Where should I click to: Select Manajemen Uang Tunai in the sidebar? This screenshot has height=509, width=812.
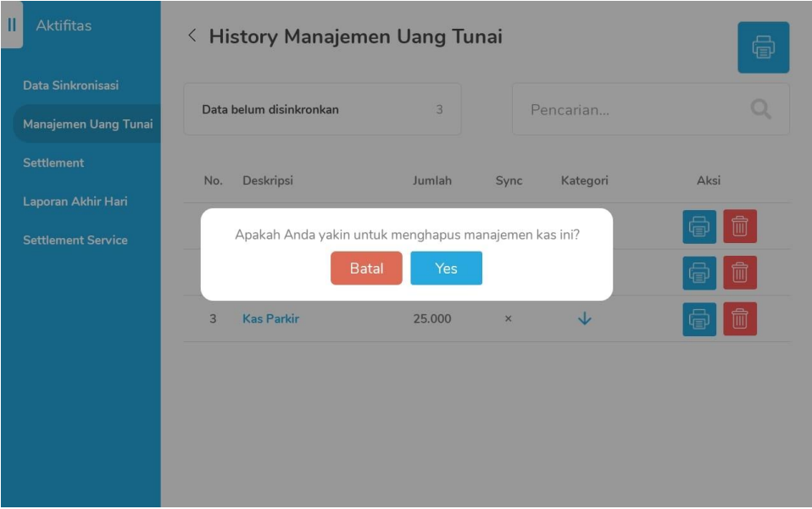click(x=87, y=124)
